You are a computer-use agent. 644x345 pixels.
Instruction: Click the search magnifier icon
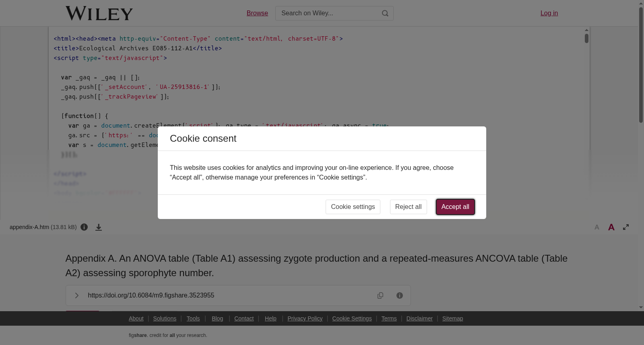tap(385, 13)
